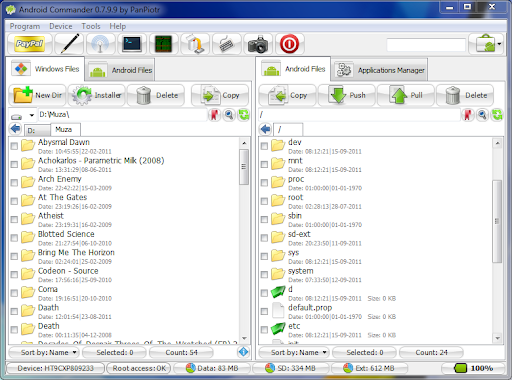Click the right panel scrollbar thumb

click(x=497, y=221)
